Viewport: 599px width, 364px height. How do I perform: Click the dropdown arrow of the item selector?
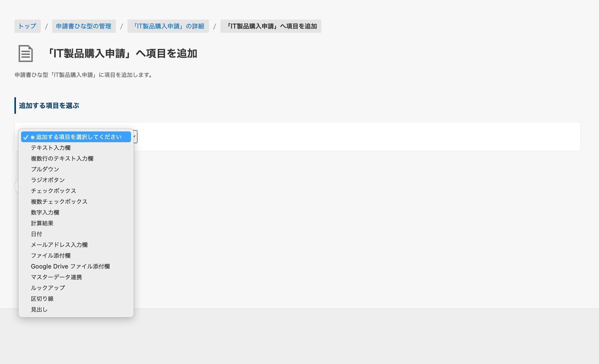(135, 137)
